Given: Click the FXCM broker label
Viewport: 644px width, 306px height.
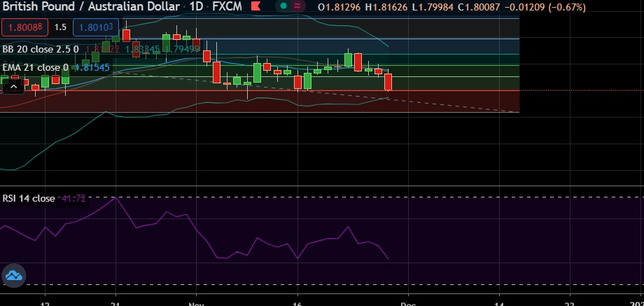Looking at the screenshot, I should coord(223,7).
